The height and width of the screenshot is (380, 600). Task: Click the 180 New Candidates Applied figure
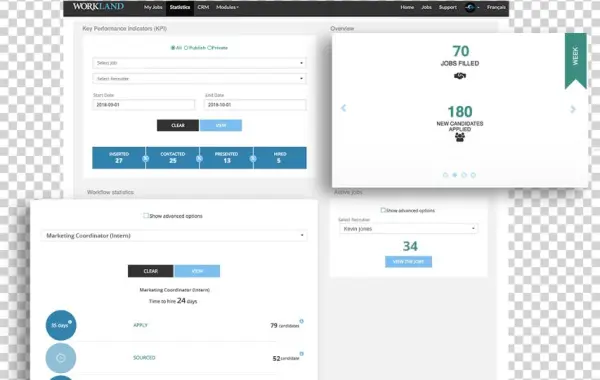coord(460,112)
